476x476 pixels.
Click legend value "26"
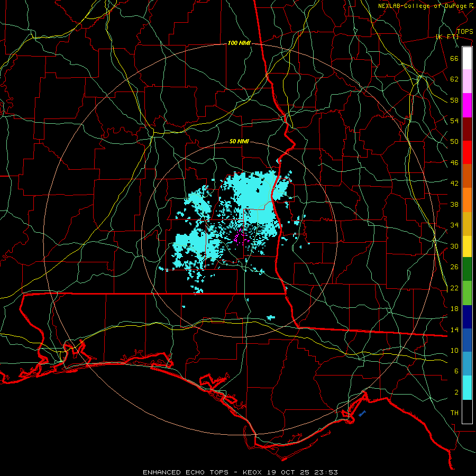(454, 267)
